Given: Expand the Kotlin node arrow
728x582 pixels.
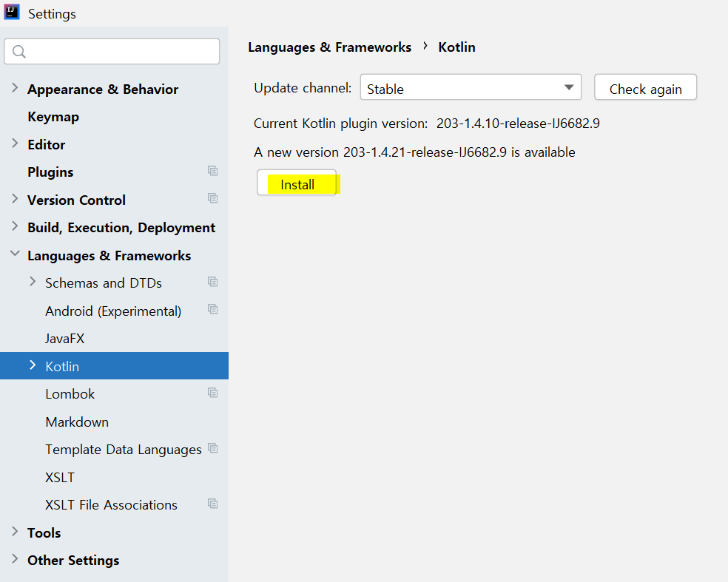Looking at the screenshot, I should coord(33,365).
